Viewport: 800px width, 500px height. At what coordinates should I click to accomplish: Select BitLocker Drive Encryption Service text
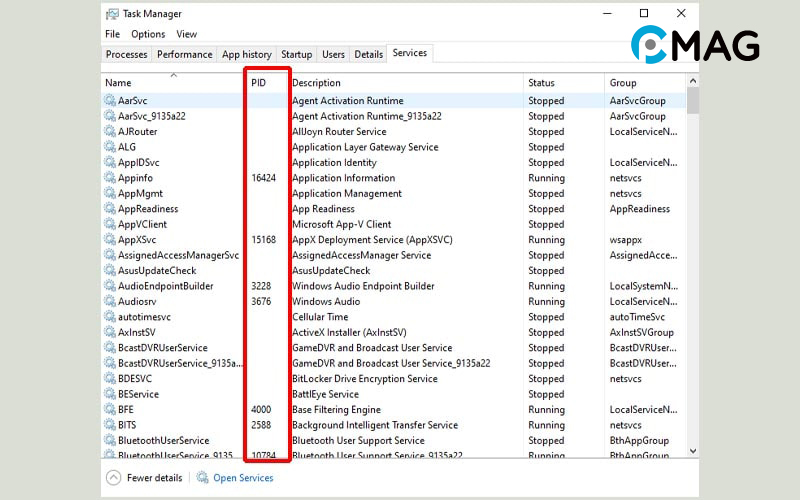[365, 379]
